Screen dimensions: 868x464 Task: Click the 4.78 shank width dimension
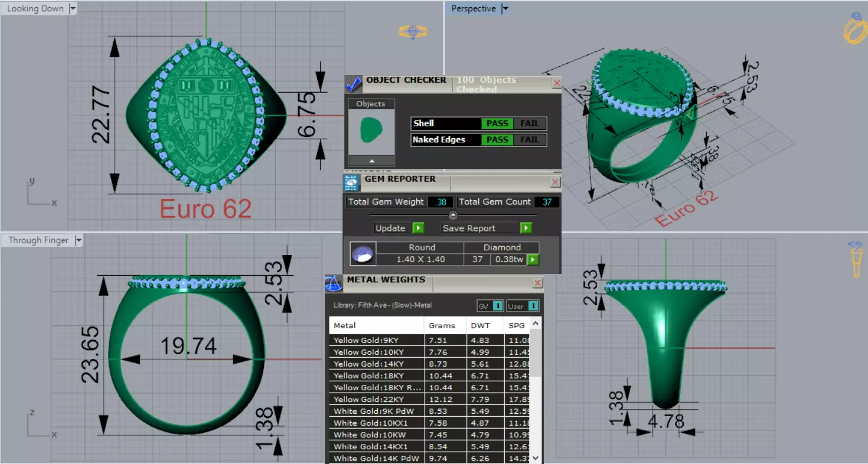[x=666, y=421]
